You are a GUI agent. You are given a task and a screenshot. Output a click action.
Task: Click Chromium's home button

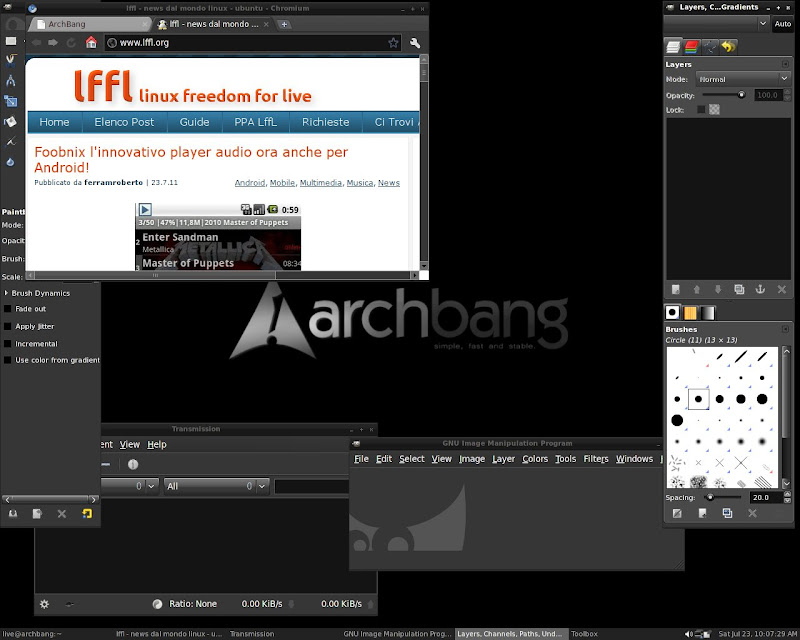91,42
